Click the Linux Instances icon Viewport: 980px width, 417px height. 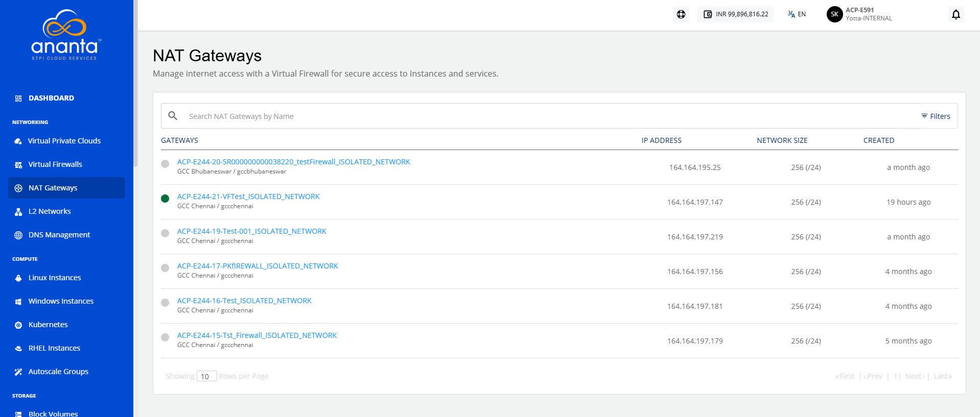coord(18,278)
